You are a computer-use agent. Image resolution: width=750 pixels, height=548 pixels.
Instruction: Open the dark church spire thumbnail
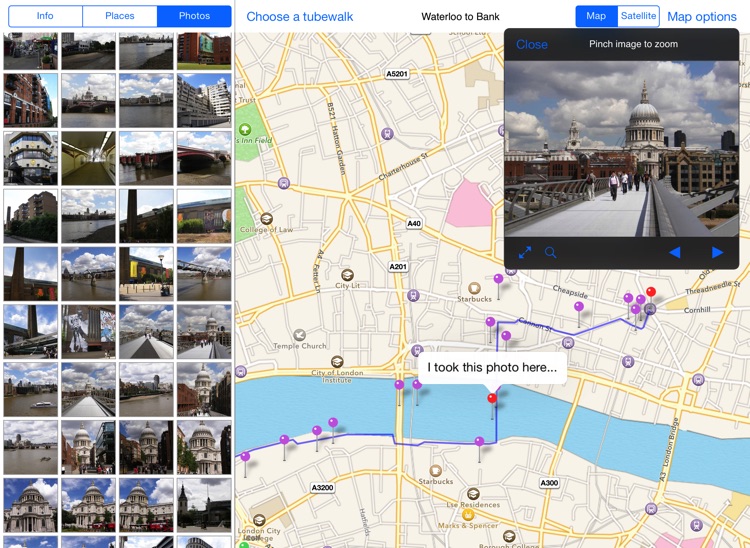tap(204, 505)
